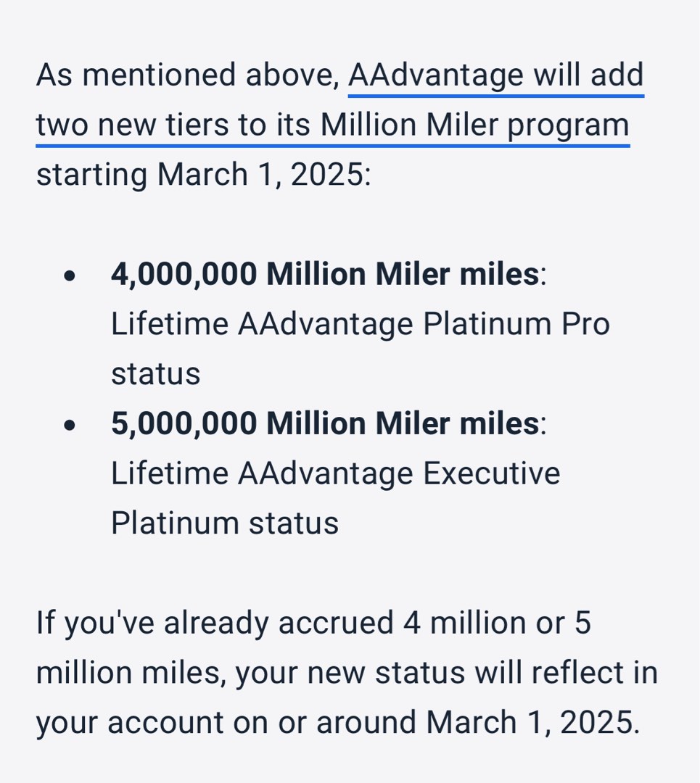
Task: Click the "Platinum status" text in second bullet
Action: click(225, 524)
